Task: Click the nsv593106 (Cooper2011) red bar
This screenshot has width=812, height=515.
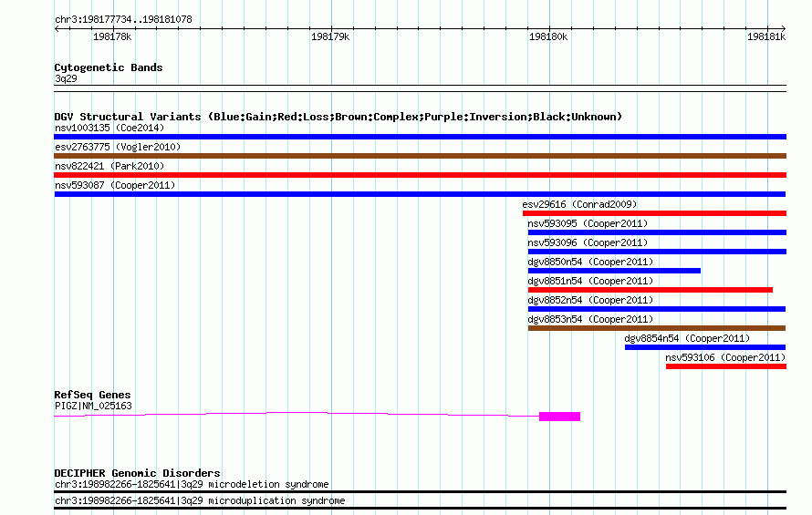Action: [725, 366]
